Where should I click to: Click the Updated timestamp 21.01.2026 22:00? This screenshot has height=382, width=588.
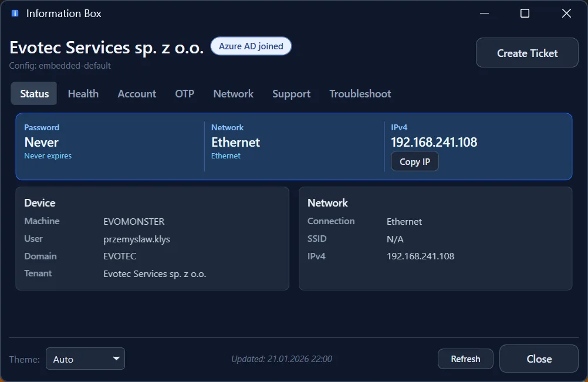coord(282,359)
